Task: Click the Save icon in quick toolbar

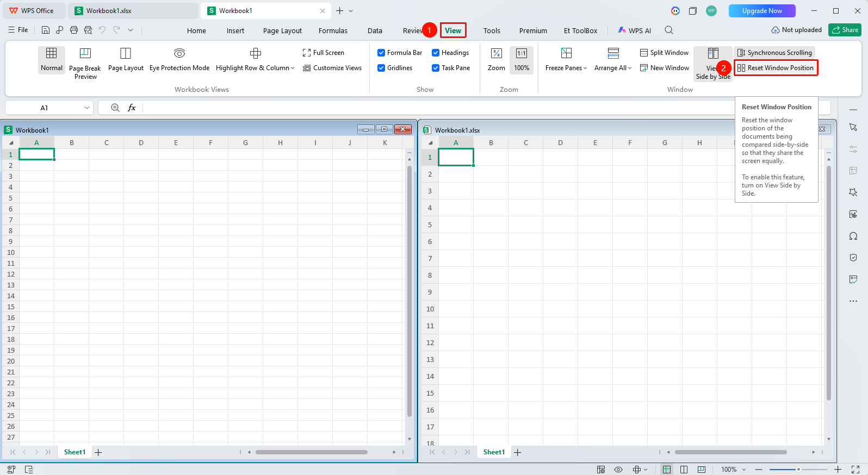Action: pyautogui.click(x=46, y=30)
